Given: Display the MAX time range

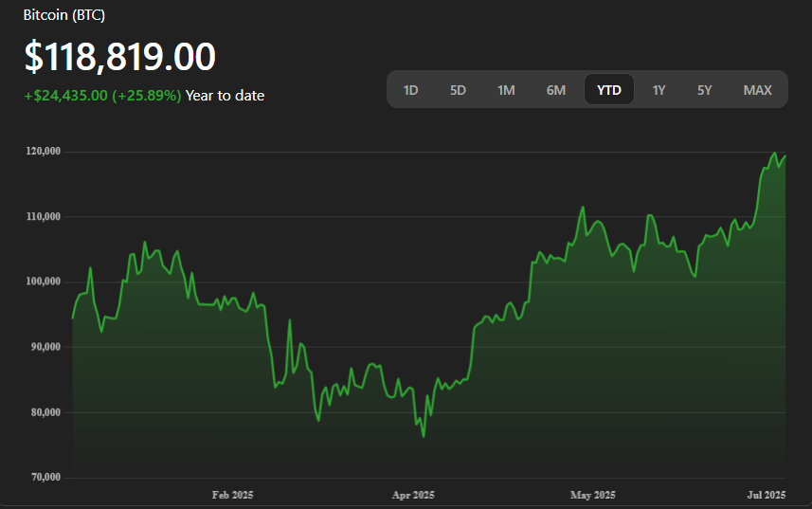Looking at the screenshot, I should [758, 90].
